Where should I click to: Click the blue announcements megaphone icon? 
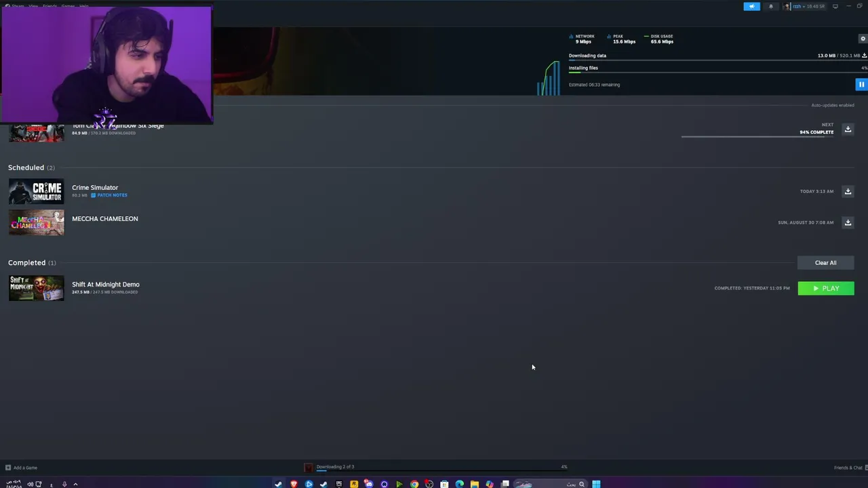click(x=751, y=6)
